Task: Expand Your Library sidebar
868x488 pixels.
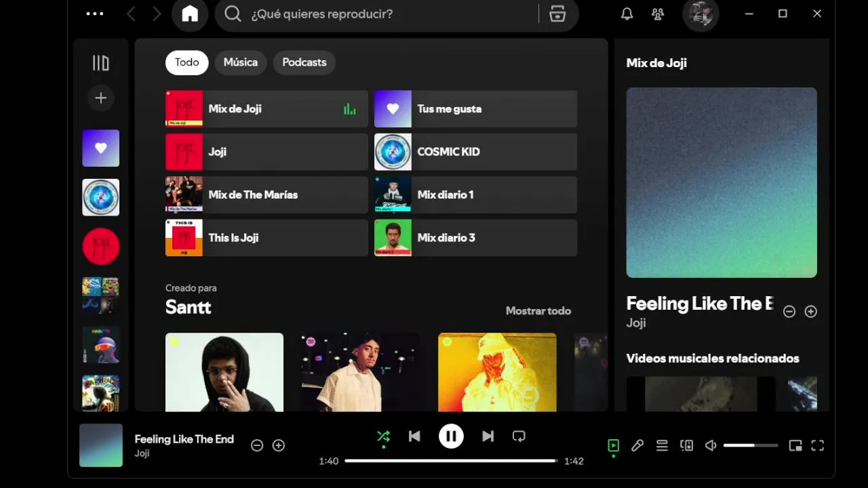Action: pos(100,63)
